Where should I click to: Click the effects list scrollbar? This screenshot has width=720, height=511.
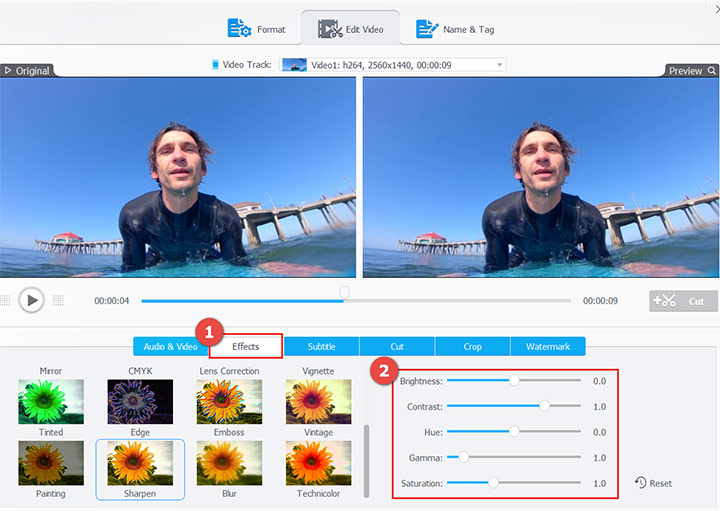click(x=366, y=461)
